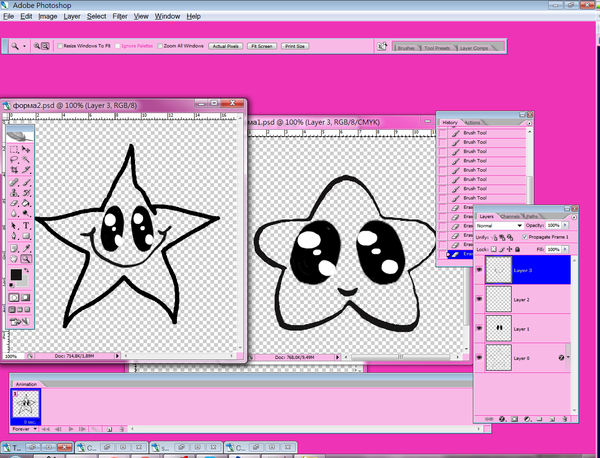Select the Zoom tool in toolbox
This screenshot has width=600, height=458.
point(26,259)
